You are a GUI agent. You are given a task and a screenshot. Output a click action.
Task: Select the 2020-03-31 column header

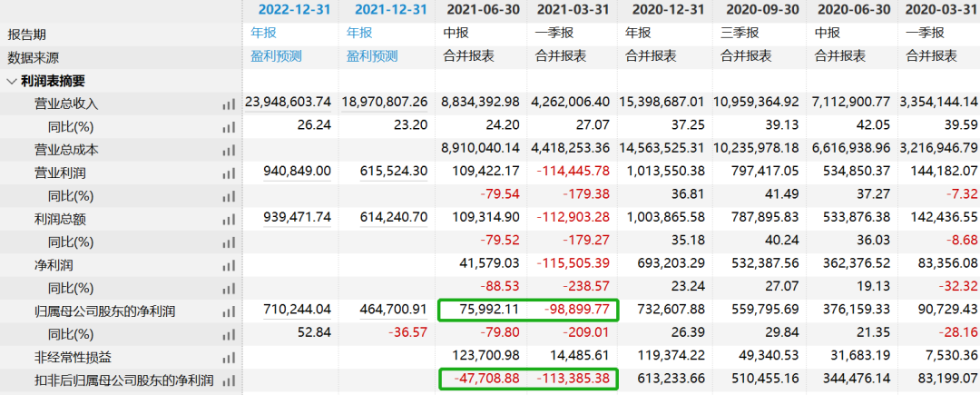(x=943, y=9)
